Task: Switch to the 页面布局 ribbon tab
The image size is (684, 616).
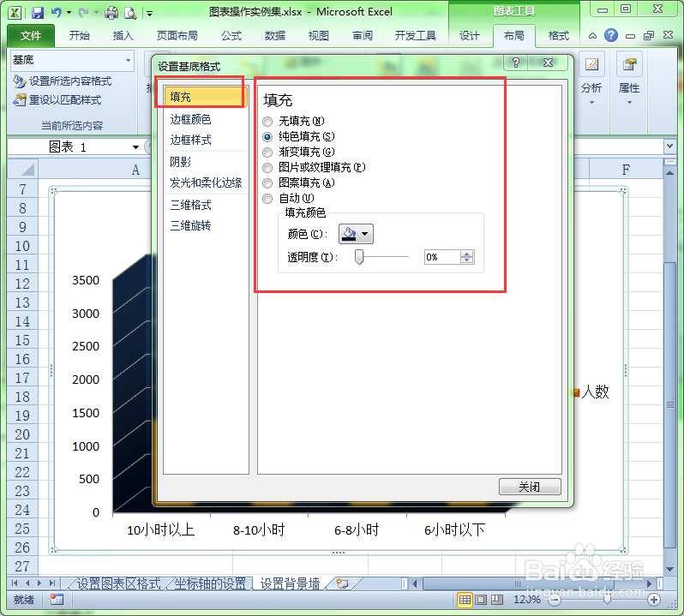Action: coord(177,36)
